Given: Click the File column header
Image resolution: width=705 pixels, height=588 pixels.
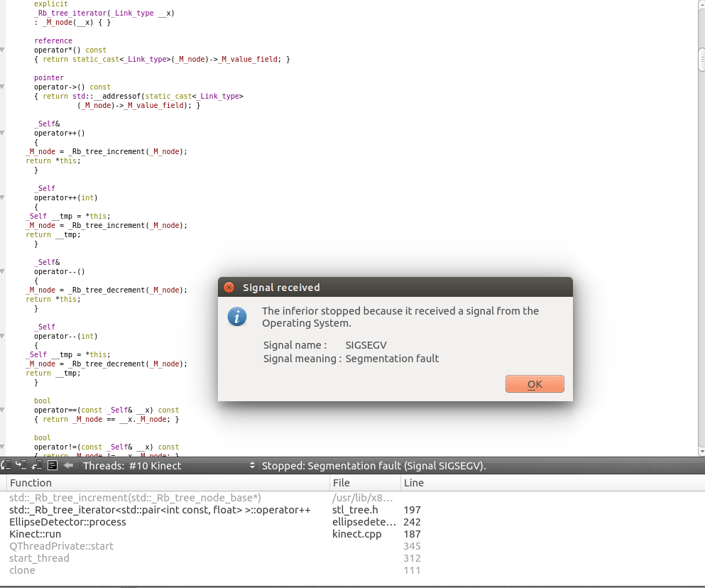Looking at the screenshot, I should click(x=341, y=483).
